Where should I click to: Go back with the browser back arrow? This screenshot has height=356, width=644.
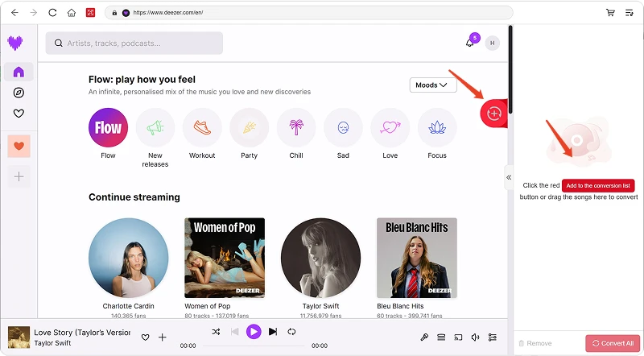point(14,13)
